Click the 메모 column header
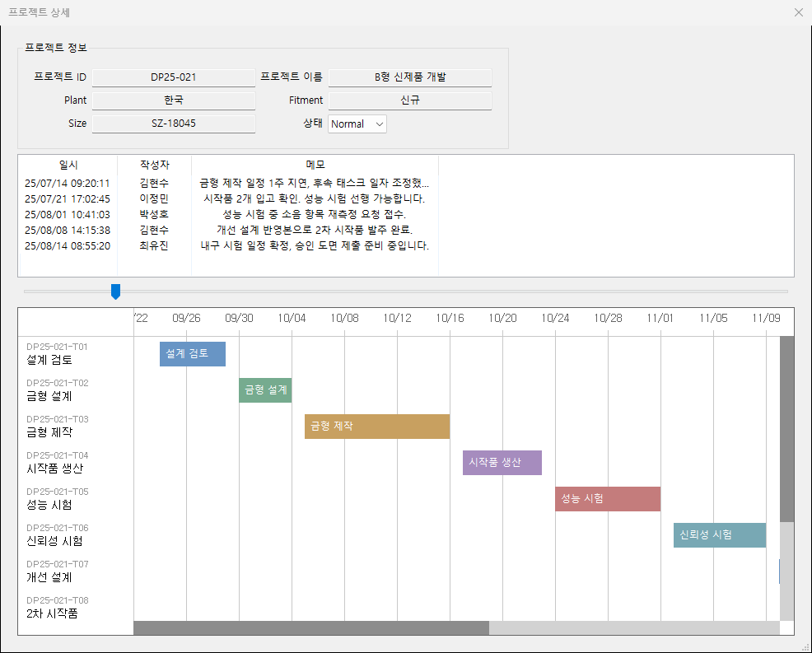Image resolution: width=812 pixels, height=653 pixels. tap(315, 165)
